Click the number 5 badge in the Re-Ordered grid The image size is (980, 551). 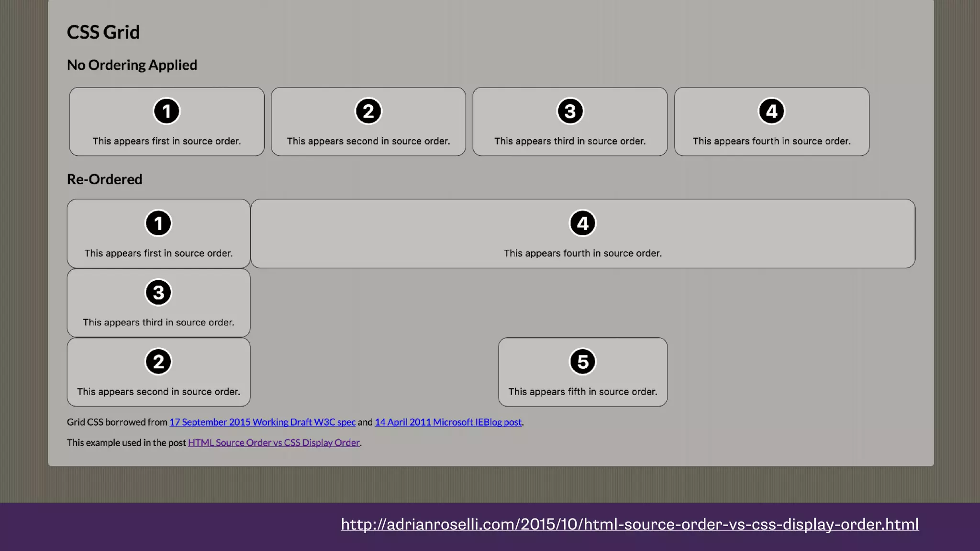pos(582,362)
